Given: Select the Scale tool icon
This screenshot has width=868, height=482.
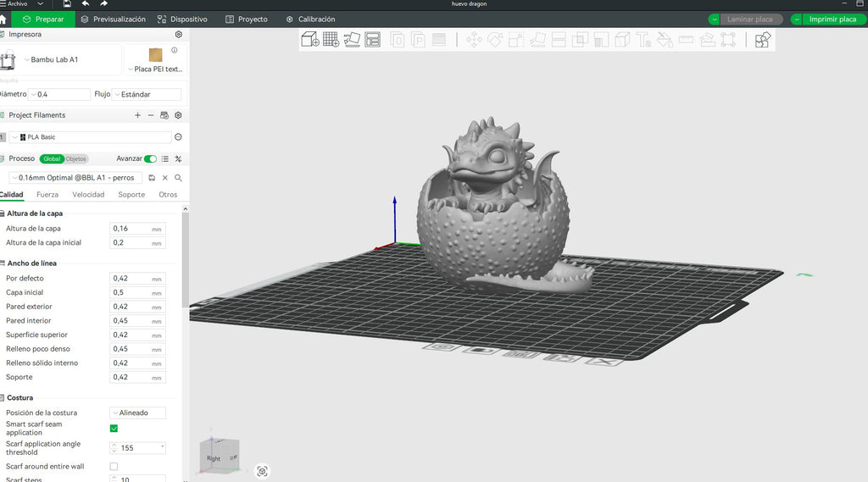Looking at the screenshot, I should point(516,40).
